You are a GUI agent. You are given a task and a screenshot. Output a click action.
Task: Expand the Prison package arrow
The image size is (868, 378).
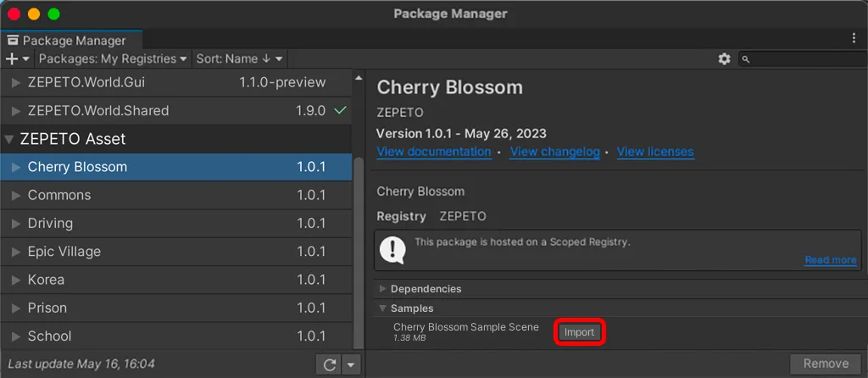click(x=16, y=309)
